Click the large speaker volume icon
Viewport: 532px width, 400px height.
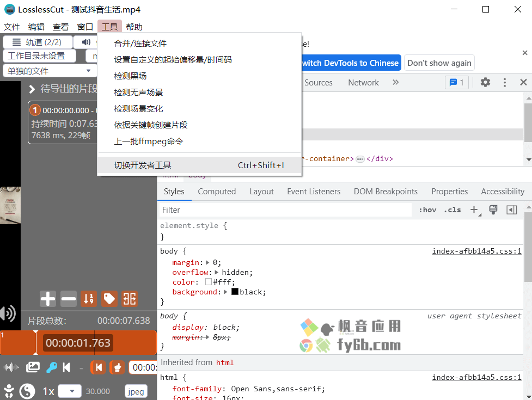tap(8, 313)
